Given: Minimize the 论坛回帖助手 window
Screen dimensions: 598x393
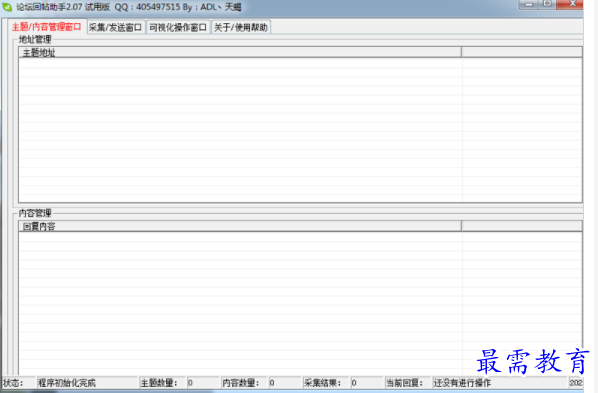Looking at the screenshot, I should point(528,4).
